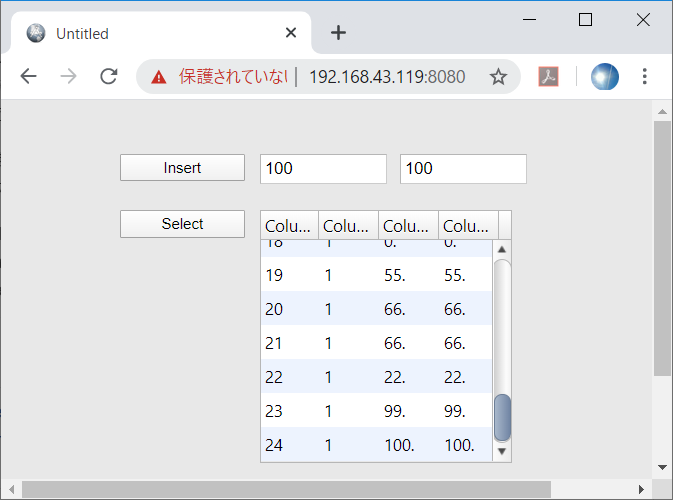This screenshot has width=673, height=500.
Task: Open the Chrome profile avatar
Action: tap(605, 76)
